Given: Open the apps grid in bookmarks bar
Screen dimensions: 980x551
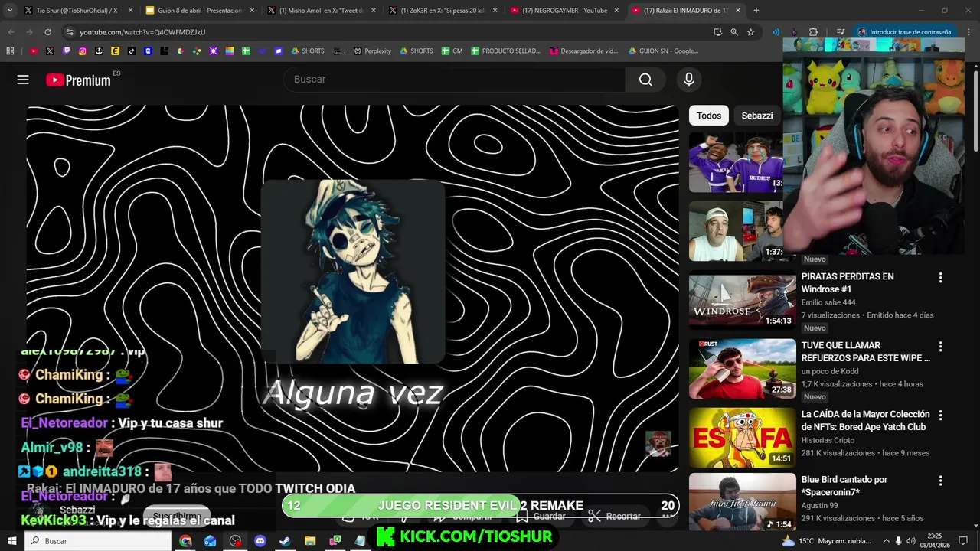Looking at the screenshot, I should click(x=10, y=51).
